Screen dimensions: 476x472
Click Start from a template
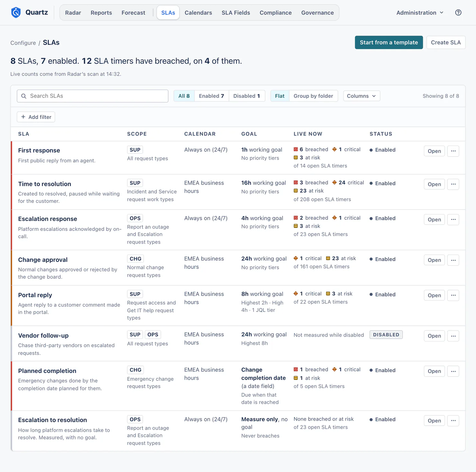click(x=389, y=42)
